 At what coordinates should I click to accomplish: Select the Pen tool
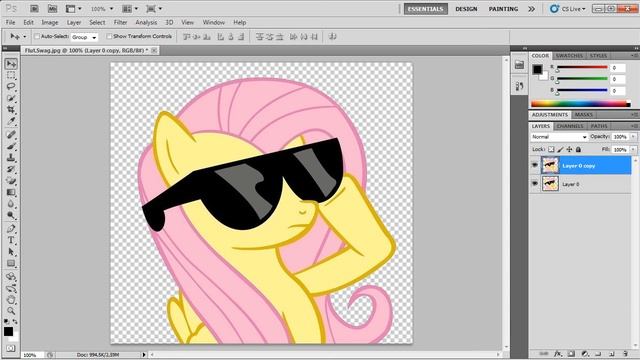click(x=11, y=229)
